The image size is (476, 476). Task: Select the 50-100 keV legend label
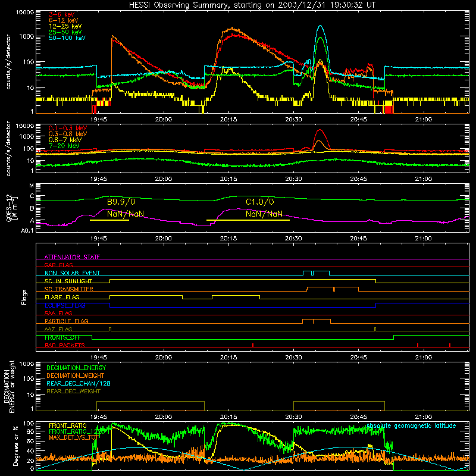(67, 38)
